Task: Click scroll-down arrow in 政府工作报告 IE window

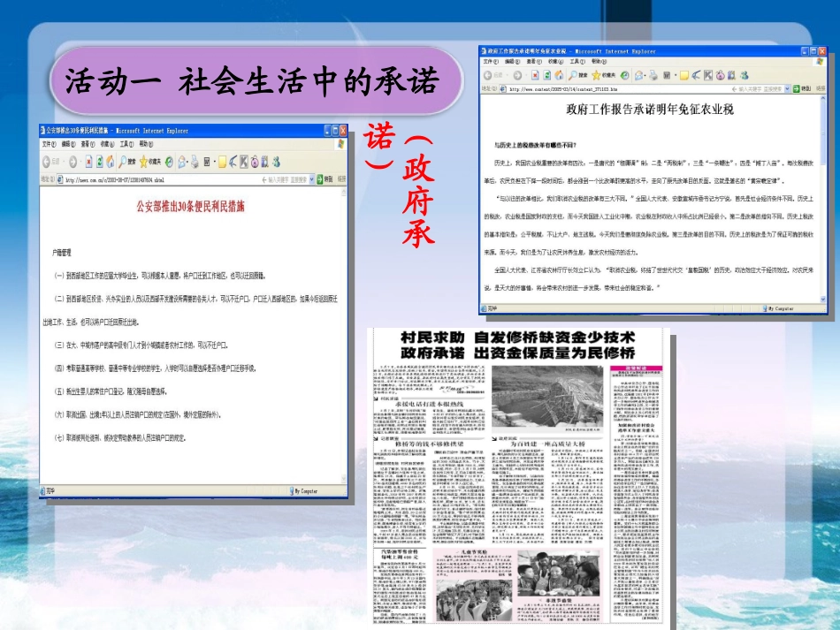Action: (x=823, y=300)
